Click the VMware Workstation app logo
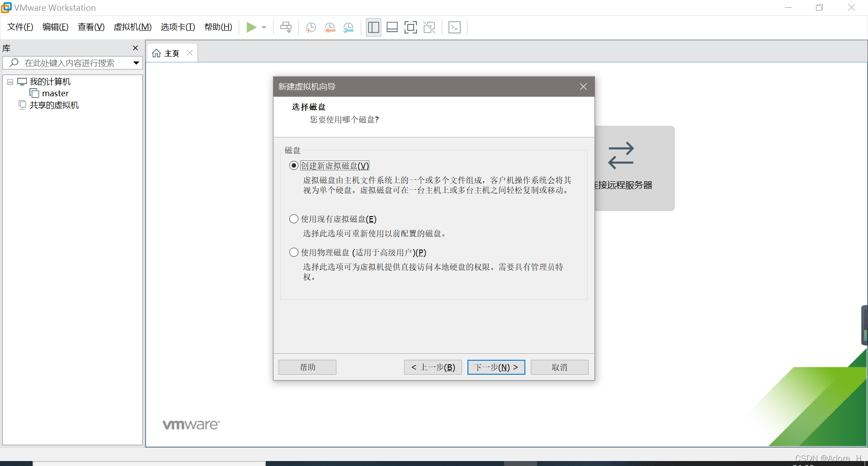 click(x=6, y=8)
